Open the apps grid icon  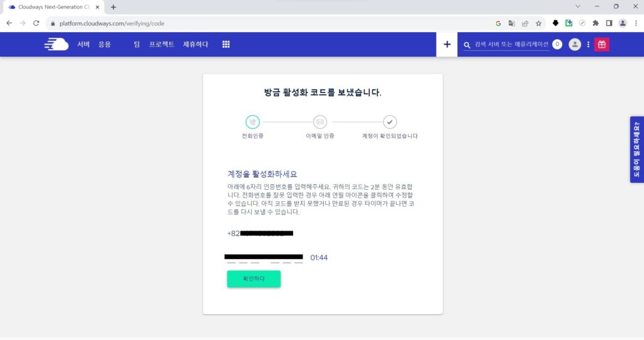coord(226,45)
